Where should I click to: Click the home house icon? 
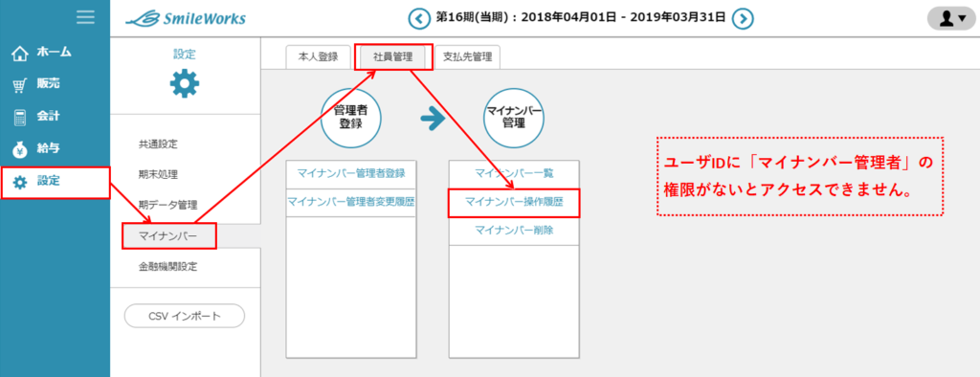click(21, 54)
